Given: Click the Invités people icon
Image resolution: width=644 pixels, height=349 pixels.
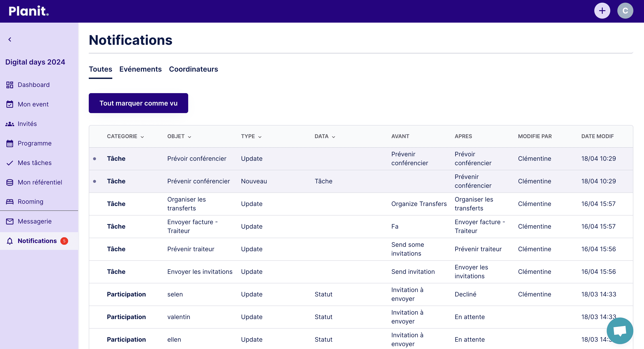Looking at the screenshot, I should (x=10, y=124).
